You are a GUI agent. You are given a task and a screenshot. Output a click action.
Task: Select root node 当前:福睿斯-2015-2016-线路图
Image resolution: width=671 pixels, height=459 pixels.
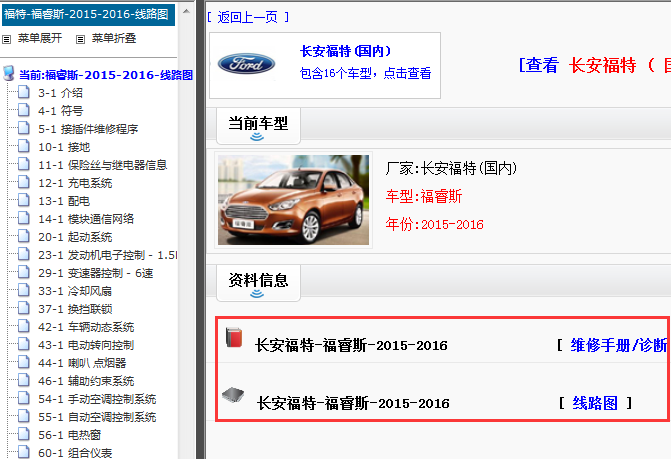(106, 75)
